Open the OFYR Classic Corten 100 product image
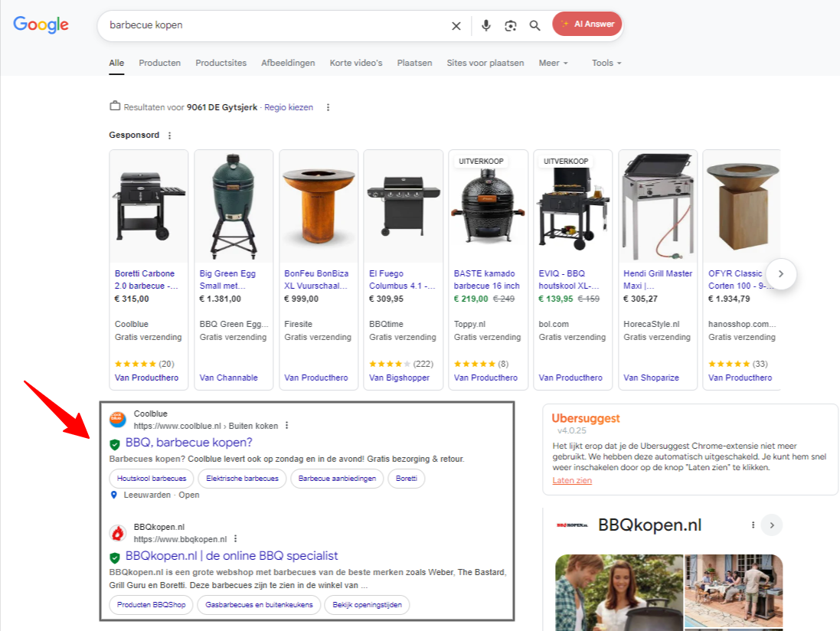840x631 pixels. (742, 206)
